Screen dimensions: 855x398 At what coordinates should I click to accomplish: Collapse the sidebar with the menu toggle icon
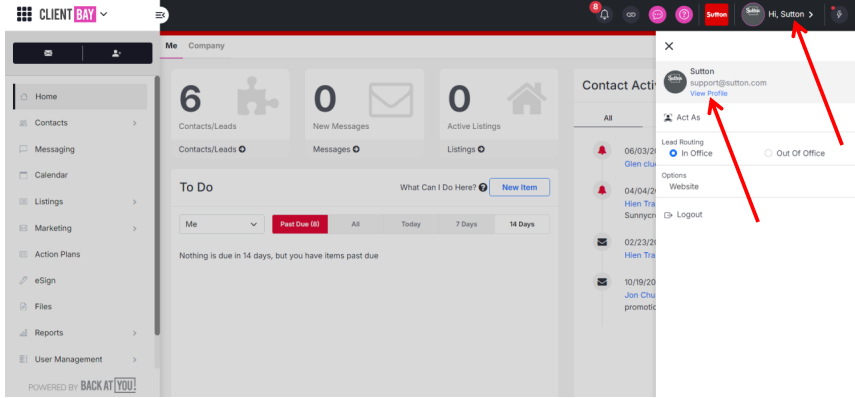160,15
